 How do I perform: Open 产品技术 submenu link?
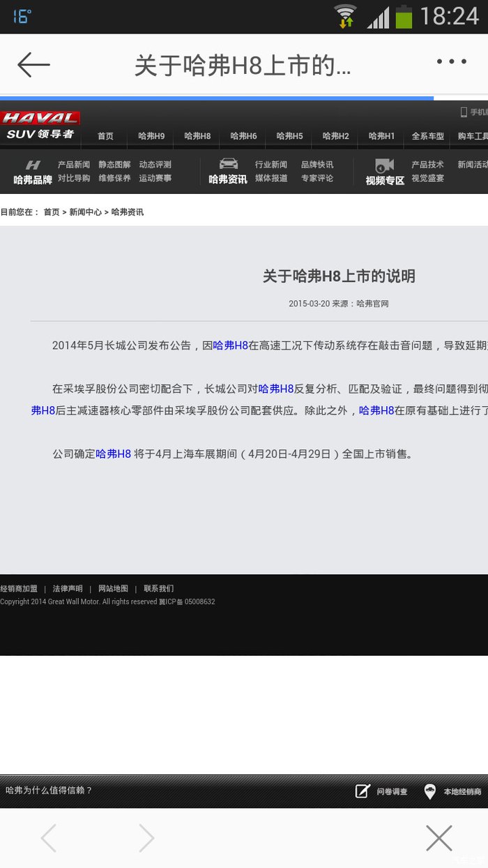(427, 165)
